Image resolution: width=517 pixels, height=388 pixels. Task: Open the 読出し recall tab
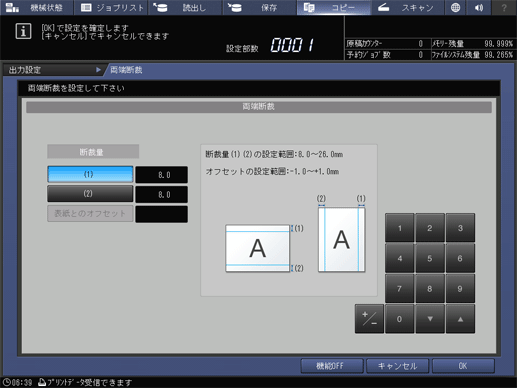click(185, 7)
